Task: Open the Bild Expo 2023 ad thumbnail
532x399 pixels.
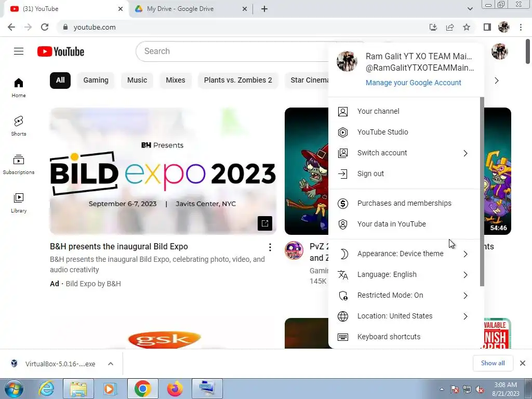Action: (x=163, y=171)
